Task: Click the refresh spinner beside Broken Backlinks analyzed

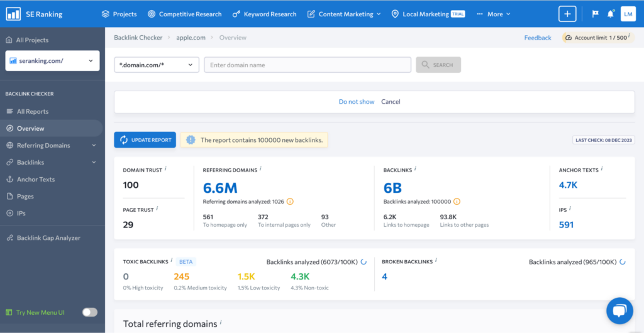Action: click(622, 261)
